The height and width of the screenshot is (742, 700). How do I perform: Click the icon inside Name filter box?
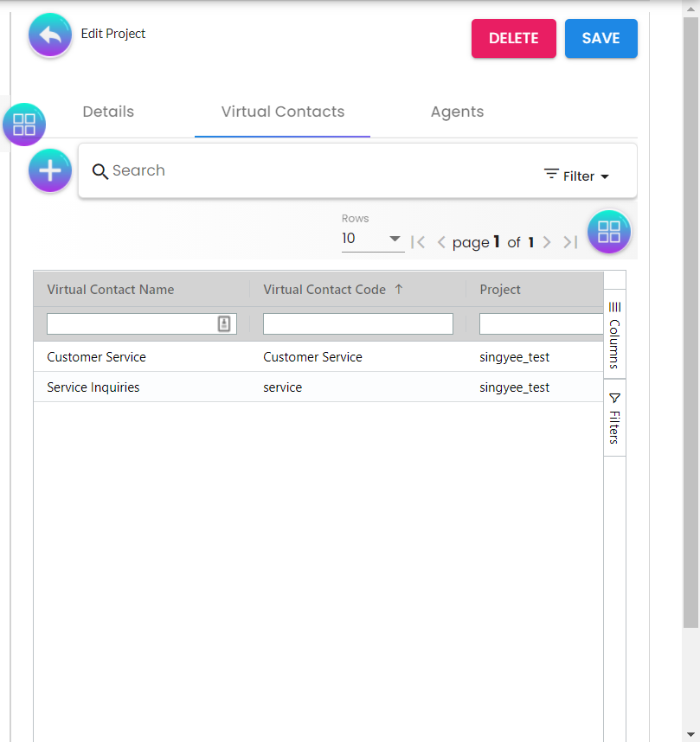coord(224,323)
